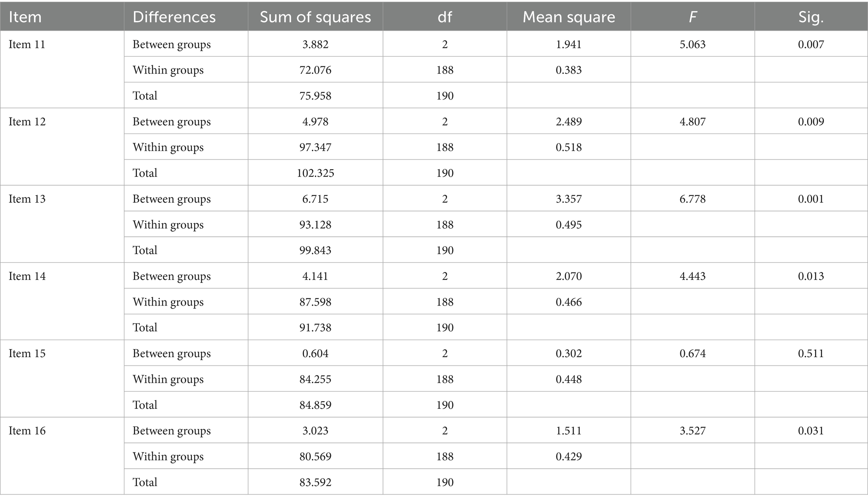This screenshot has width=868, height=502.
Task: Click the Sig. value 0.031
Action: [x=811, y=430]
